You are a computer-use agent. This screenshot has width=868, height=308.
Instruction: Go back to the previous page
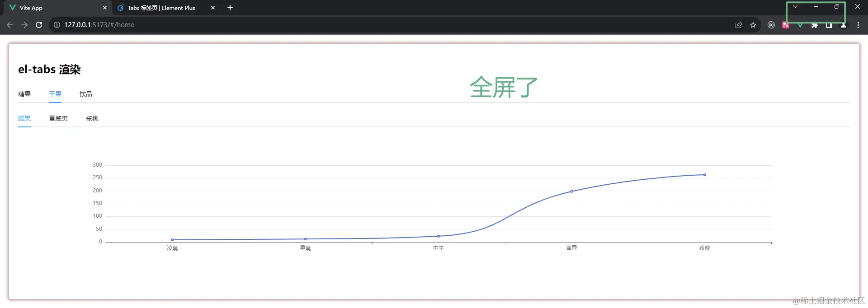click(10, 25)
